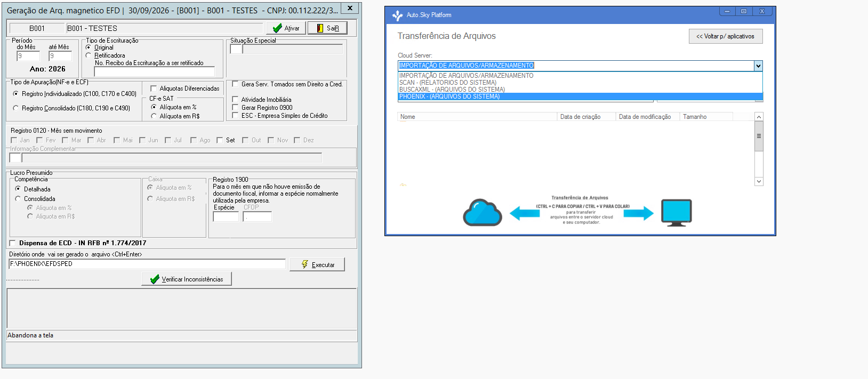Image resolution: width=868 pixels, height=379 pixels.
Task: Click the Abandona a tela status text
Action: click(x=30, y=335)
